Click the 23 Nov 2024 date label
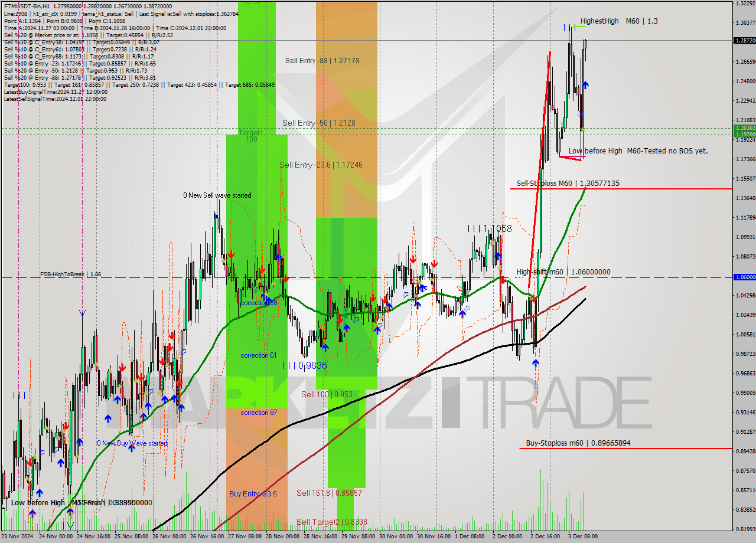Screen dimensions: 756x543 coord(18,537)
